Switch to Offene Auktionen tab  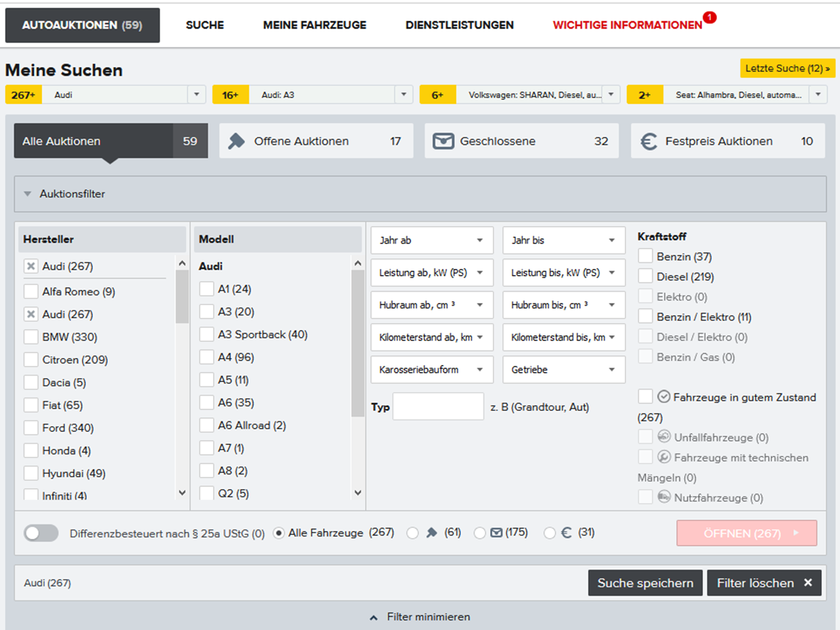pyautogui.click(x=316, y=141)
